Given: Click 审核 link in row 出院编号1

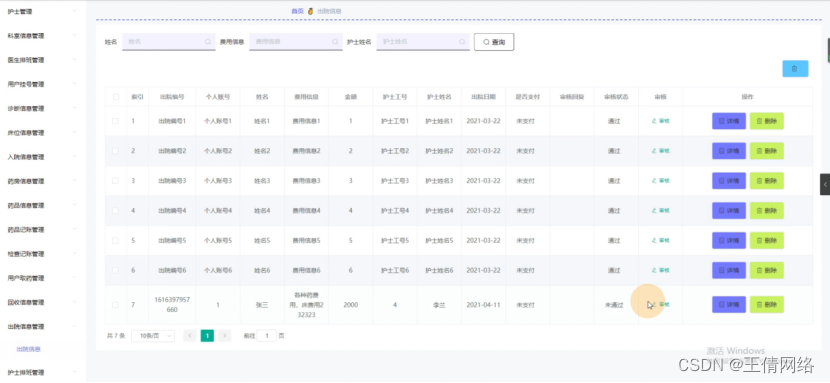Looking at the screenshot, I should click(661, 121).
